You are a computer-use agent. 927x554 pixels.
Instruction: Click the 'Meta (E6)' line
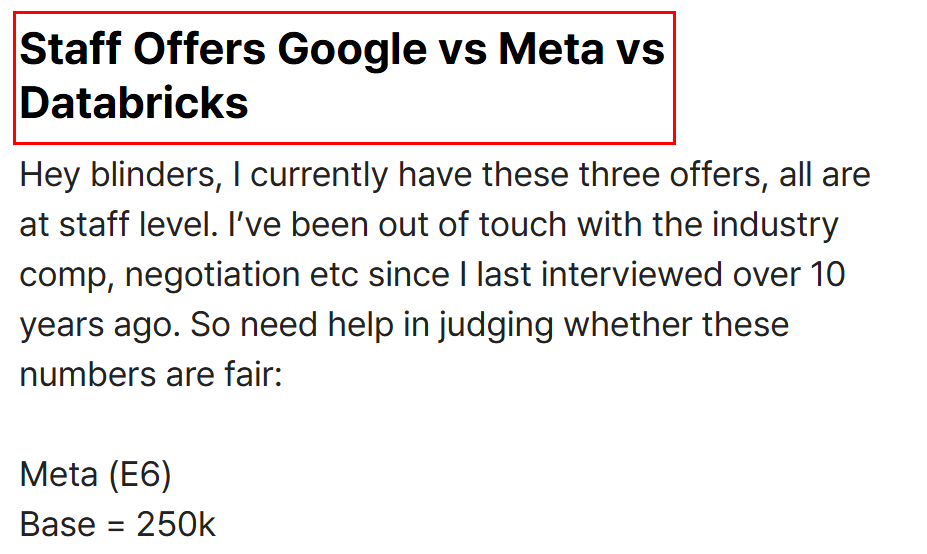coord(95,475)
